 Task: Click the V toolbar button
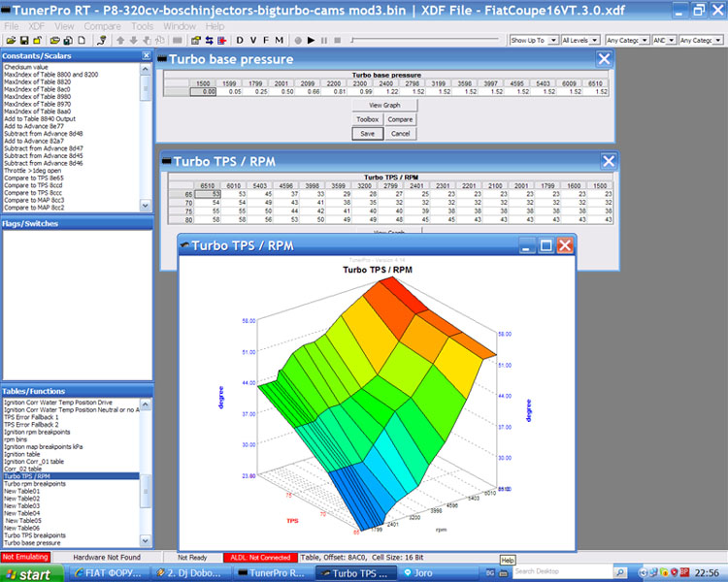tap(253, 40)
